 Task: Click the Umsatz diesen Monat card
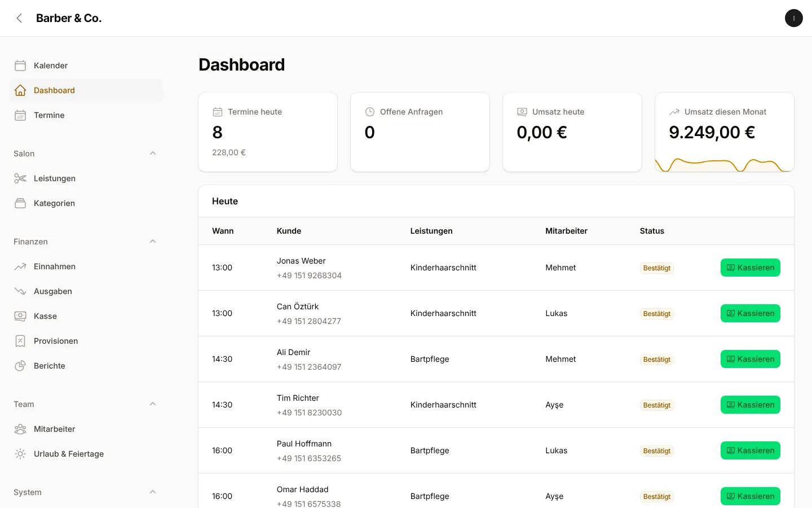point(725,132)
